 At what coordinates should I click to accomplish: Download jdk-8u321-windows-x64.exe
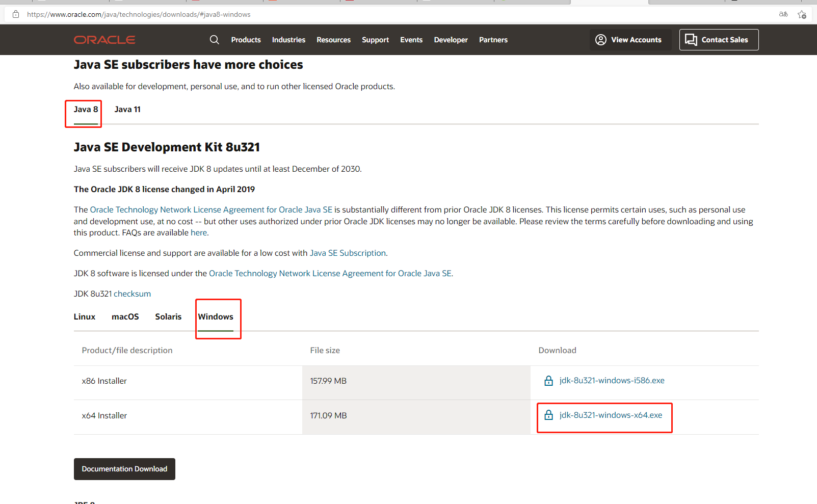(x=611, y=415)
